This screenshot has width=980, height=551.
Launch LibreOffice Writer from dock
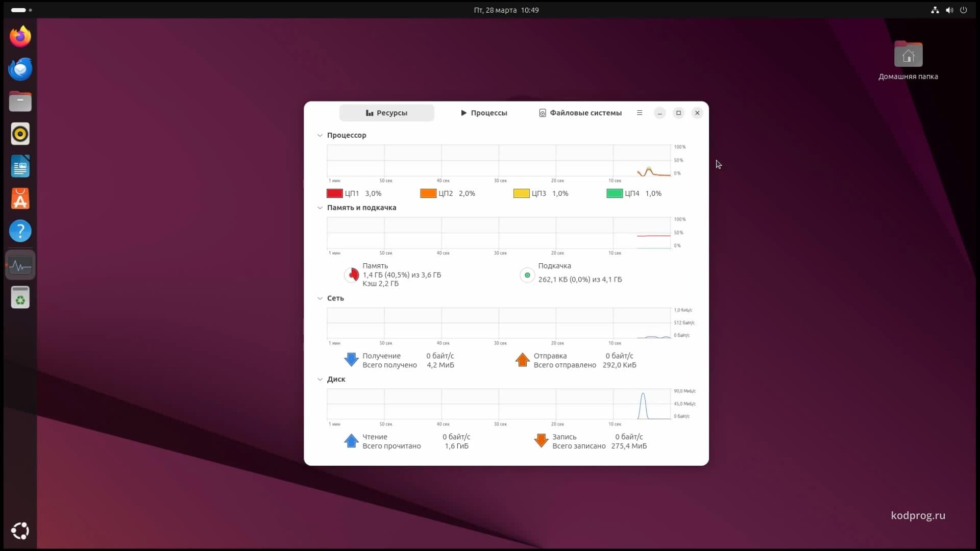point(20,166)
